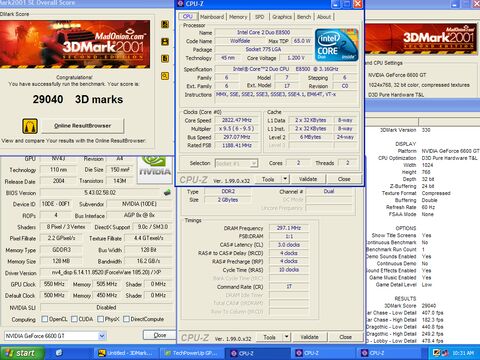The width and height of the screenshot is (480, 360).
Task: Click the quick launch icon beside Start
Action: tap(59, 353)
